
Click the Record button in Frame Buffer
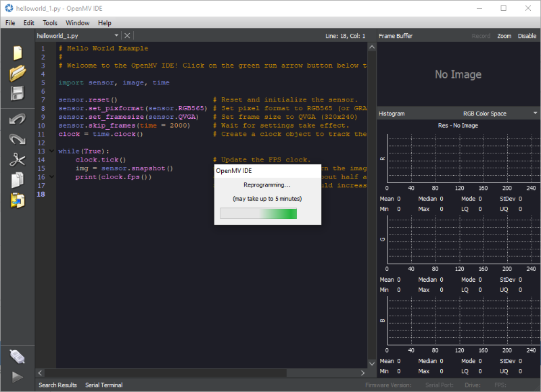click(x=481, y=36)
